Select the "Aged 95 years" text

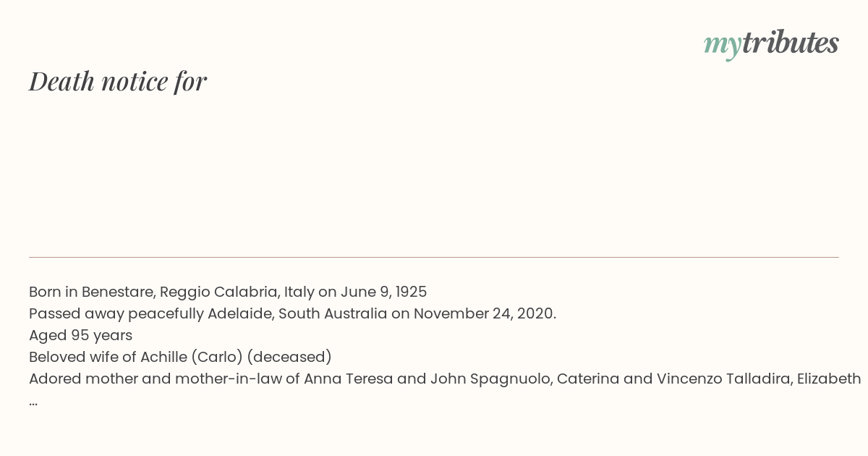point(80,336)
